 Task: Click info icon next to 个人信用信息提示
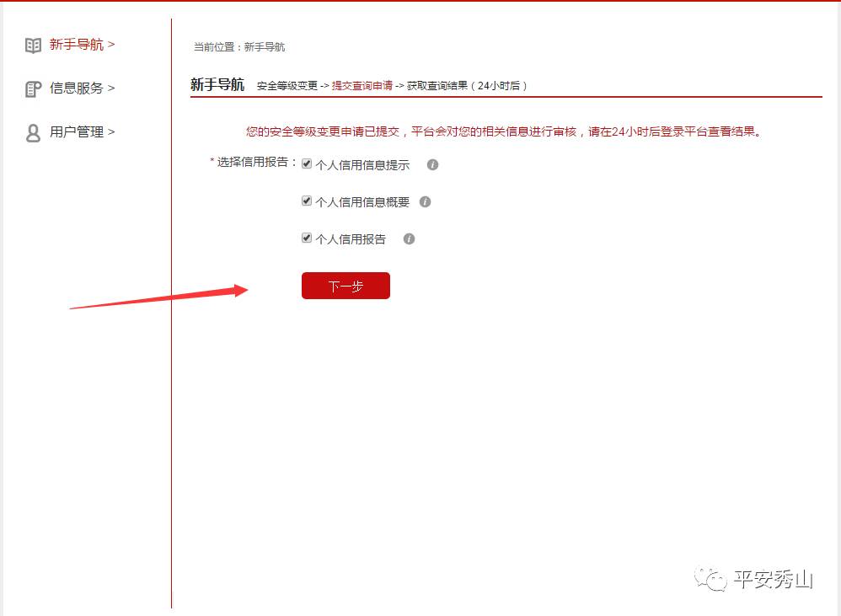(433, 164)
